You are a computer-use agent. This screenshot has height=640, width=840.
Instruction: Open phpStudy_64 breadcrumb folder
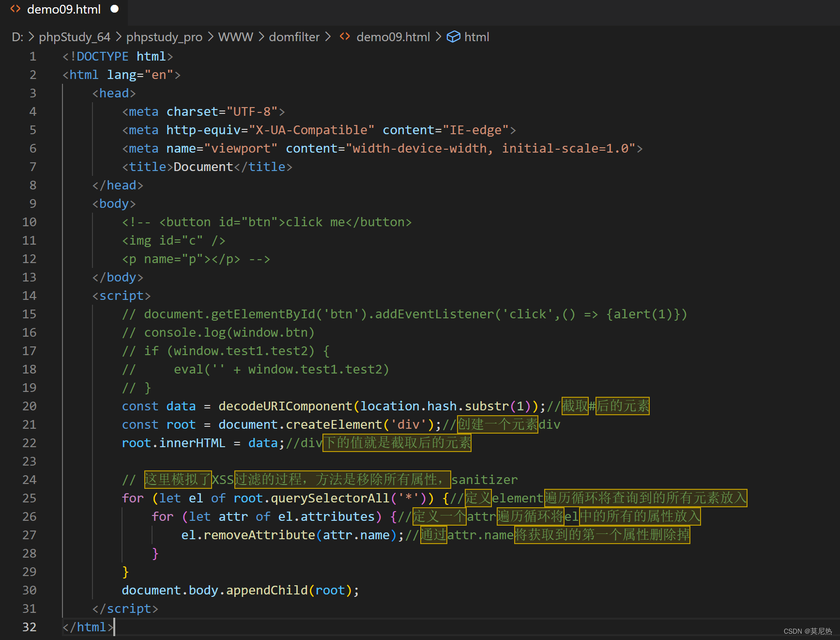click(x=75, y=37)
